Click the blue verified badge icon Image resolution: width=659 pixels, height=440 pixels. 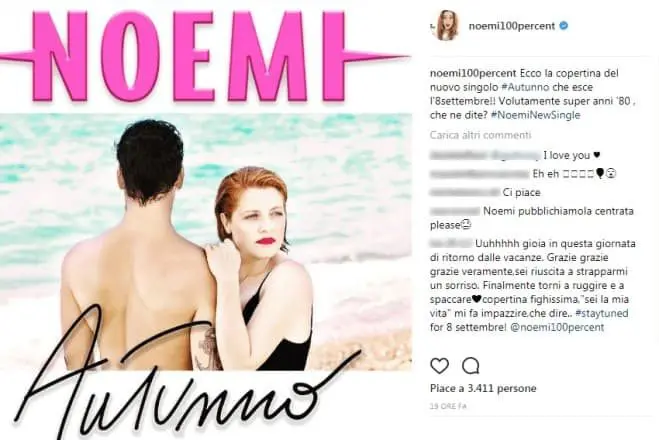pos(564,26)
